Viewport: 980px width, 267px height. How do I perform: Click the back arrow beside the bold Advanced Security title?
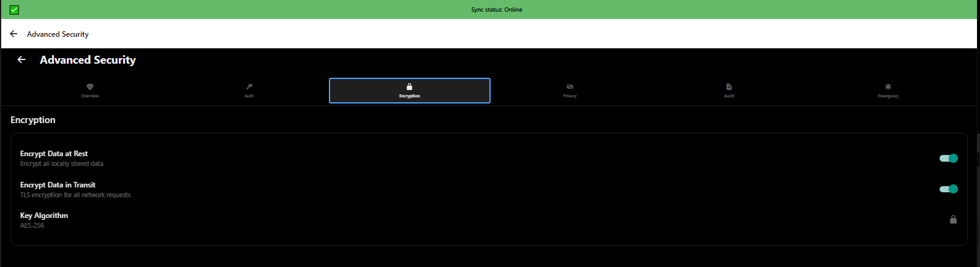[x=21, y=59]
